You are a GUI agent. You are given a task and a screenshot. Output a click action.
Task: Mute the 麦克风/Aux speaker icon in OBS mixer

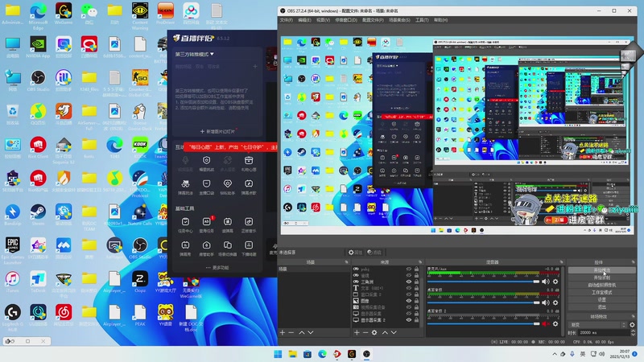coord(546,282)
